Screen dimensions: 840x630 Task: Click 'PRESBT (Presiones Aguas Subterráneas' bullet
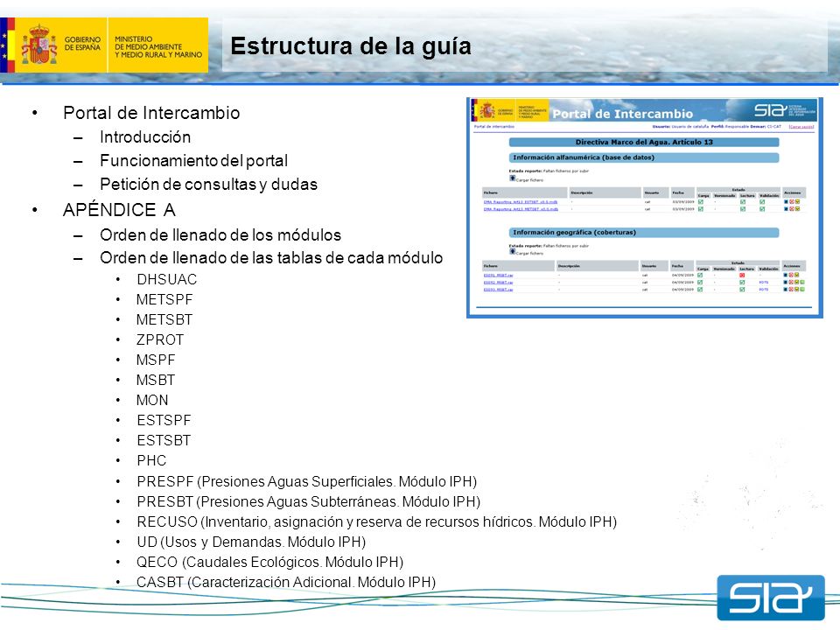click(309, 502)
